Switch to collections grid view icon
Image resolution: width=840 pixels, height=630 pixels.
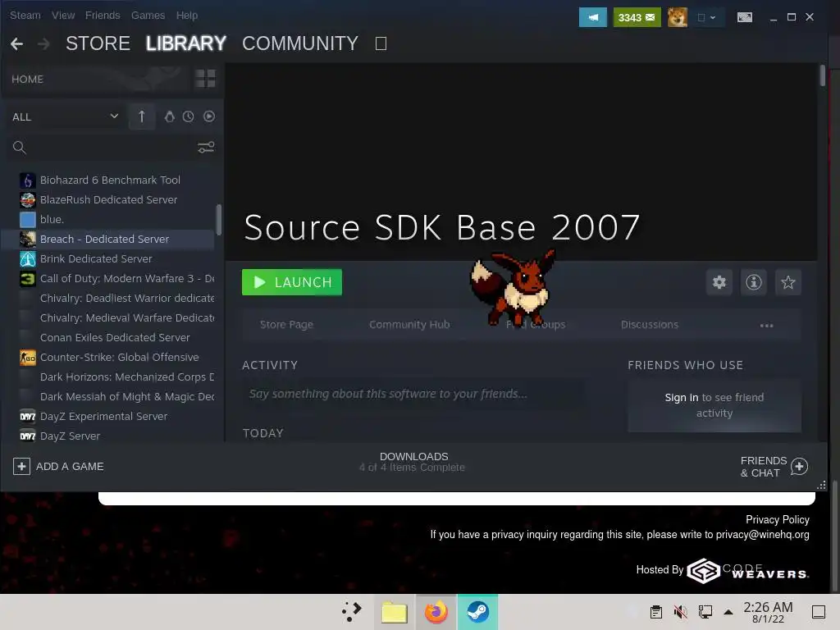tap(205, 79)
